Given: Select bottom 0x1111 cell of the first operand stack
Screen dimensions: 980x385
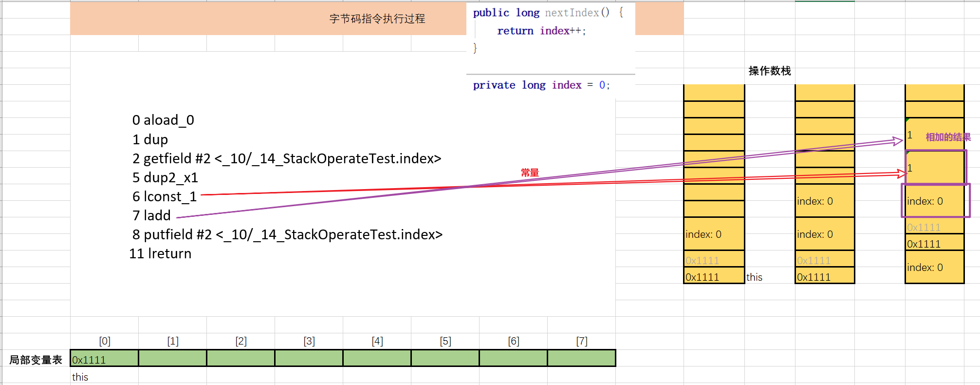Looking at the screenshot, I should pos(714,276).
